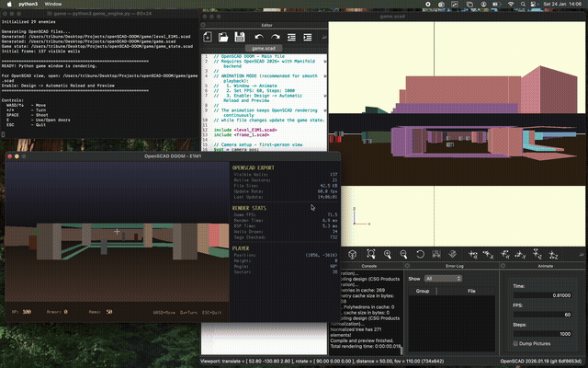Click the first X-axis view icon

pos(472,255)
